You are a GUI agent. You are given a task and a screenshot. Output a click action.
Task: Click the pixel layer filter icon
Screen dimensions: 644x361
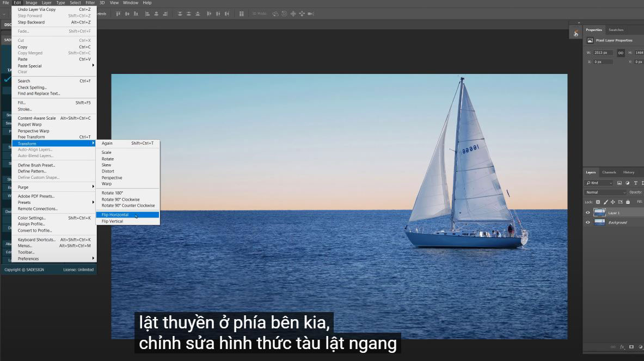(x=620, y=183)
